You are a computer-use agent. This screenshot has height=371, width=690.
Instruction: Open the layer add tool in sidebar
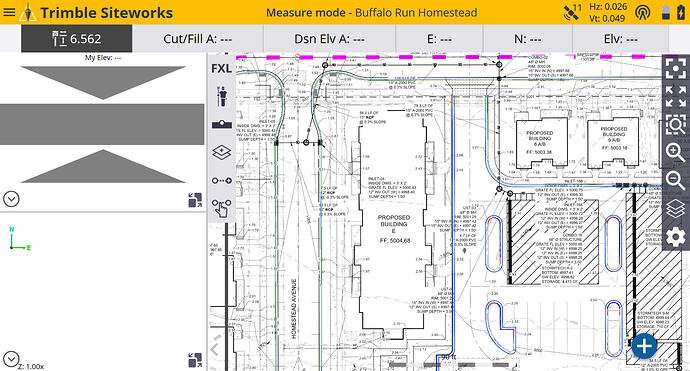click(x=222, y=153)
